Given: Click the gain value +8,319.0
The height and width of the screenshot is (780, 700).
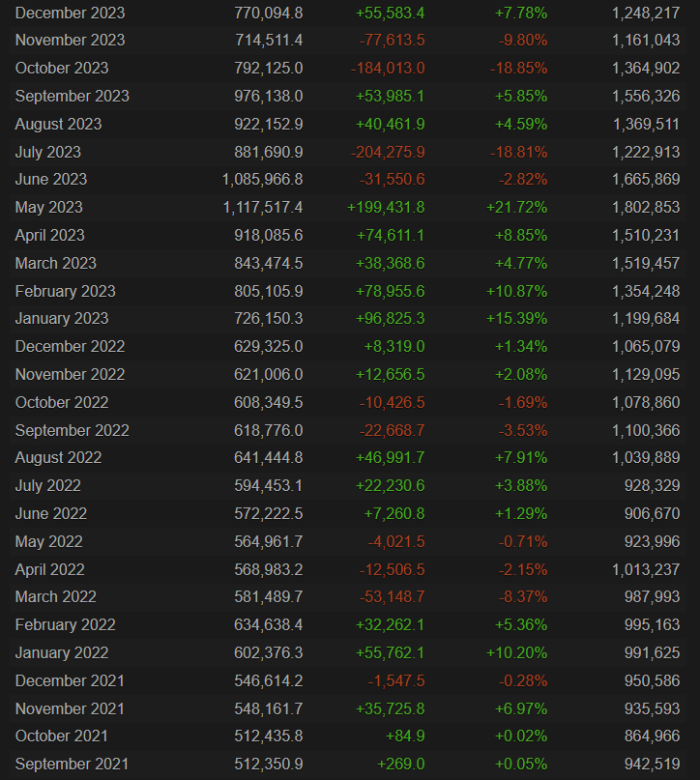Looking at the screenshot, I should [394, 346].
